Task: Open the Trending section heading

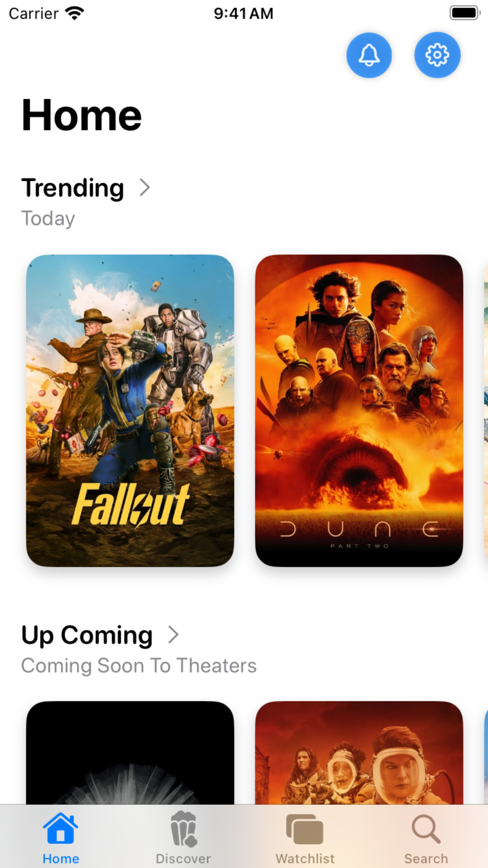Action: [73, 188]
